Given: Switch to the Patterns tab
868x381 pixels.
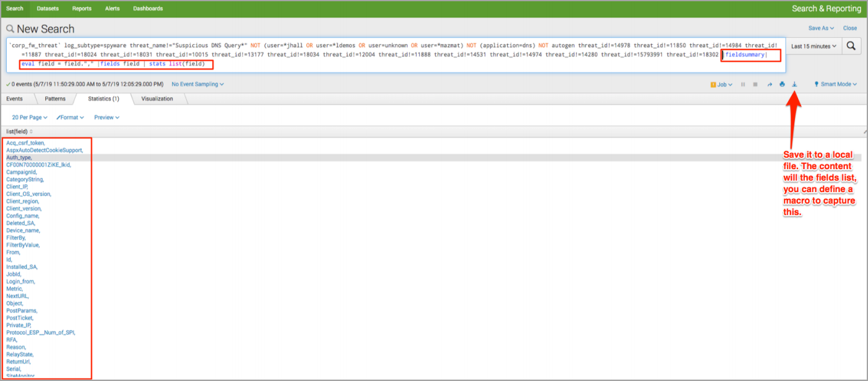Looking at the screenshot, I should 55,99.
